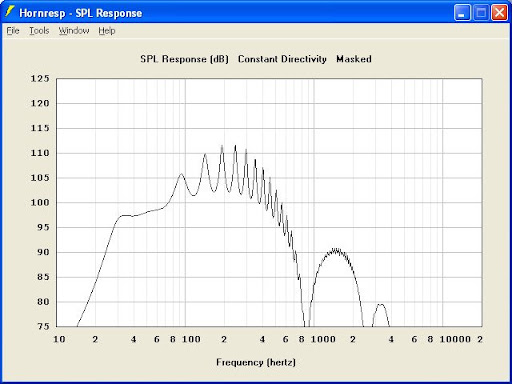Click the 120 dB axis value
Image resolution: width=512 pixels, height=384 pixels.
(40, 103)
